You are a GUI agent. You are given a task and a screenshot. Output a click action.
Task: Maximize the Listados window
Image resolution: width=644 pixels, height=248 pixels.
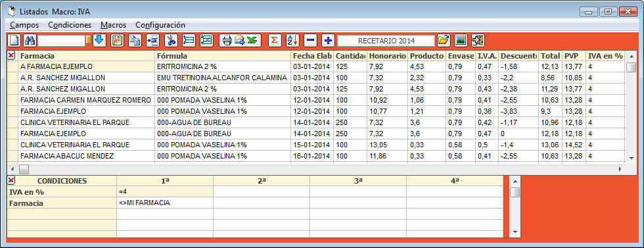tap(609, 12)
